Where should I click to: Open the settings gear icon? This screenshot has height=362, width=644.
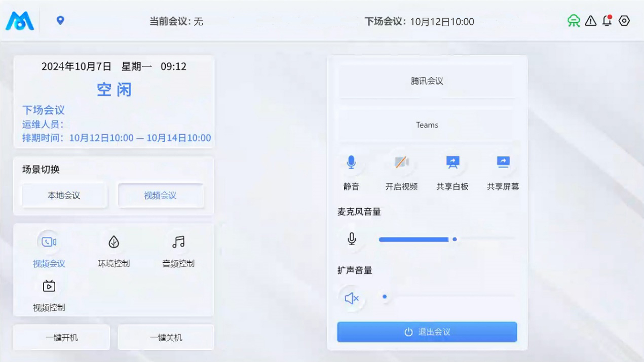[624, 21]
